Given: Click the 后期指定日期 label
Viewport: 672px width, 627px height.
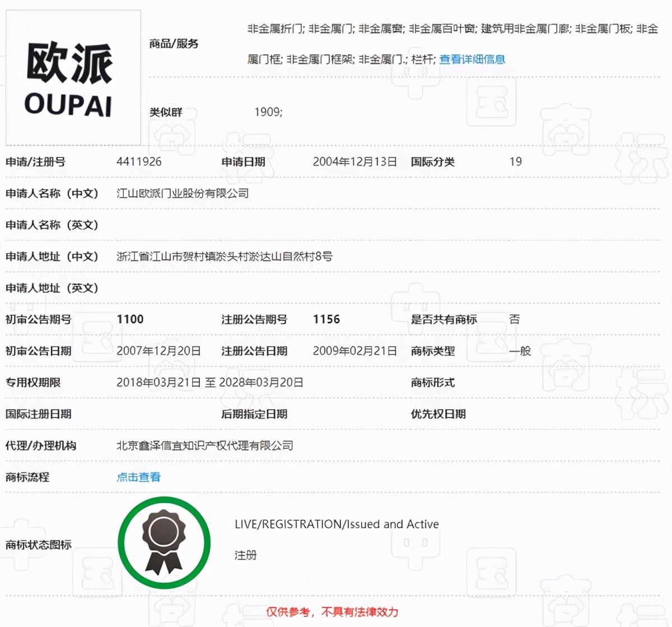Looking at the screenshot, I should [254, 414].
